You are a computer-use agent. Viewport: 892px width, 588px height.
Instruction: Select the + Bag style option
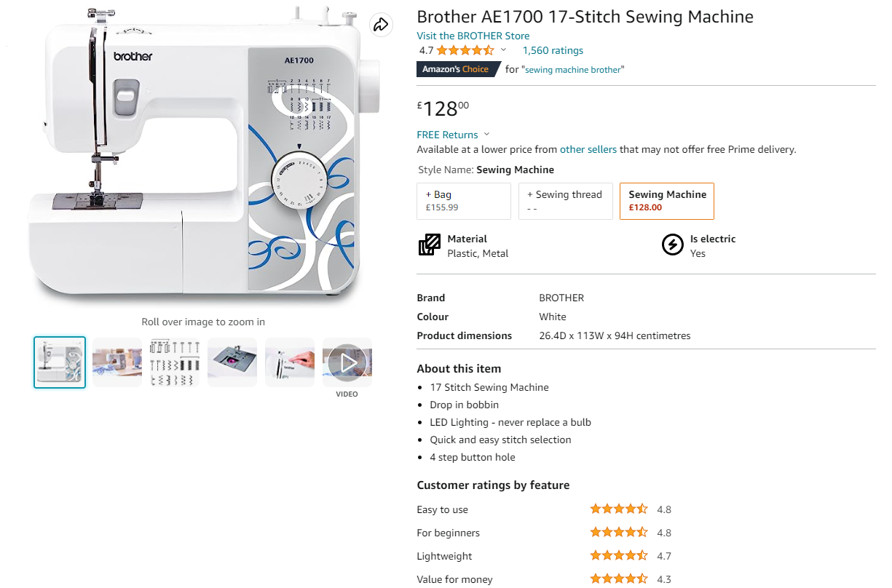coord(464,201)
